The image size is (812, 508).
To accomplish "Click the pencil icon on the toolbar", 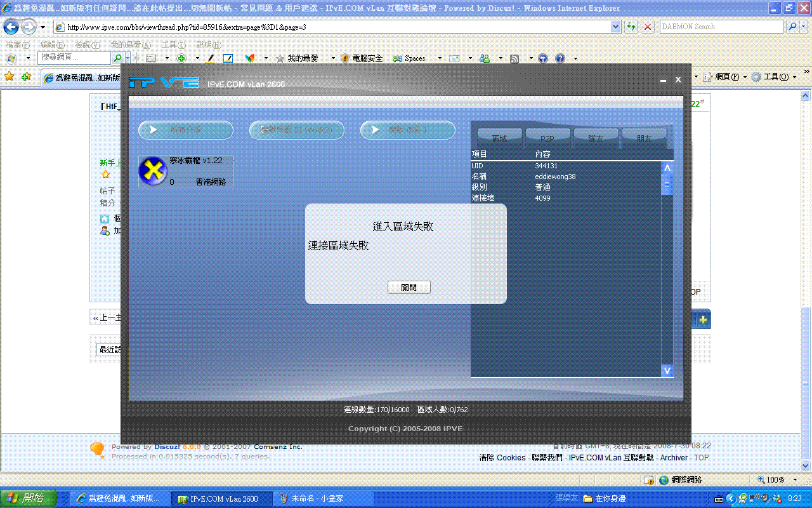I will (211, 58).
